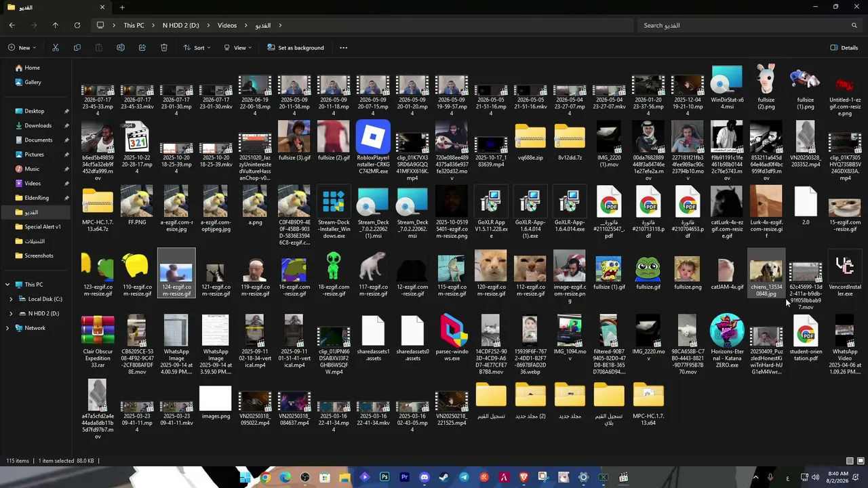Expand Local Disk (C:) in navigation pane
The height and width of the screenshot is (488, 868).
[x=11, y=299]
